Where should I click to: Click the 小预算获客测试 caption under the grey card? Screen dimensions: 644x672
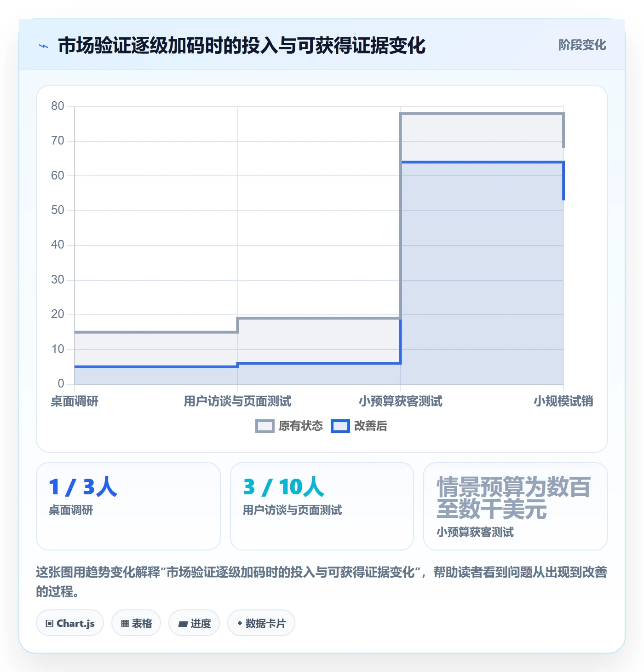(475, 533)
